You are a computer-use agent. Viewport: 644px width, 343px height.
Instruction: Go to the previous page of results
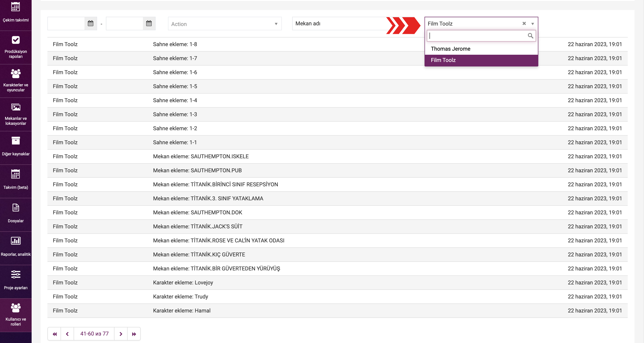tap(67, 334)
